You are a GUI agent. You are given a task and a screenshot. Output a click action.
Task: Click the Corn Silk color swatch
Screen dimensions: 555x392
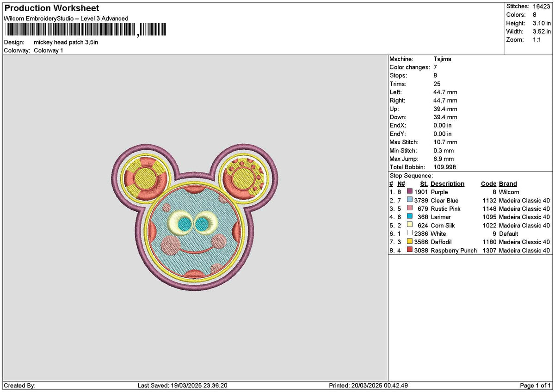tap(409, 225)
